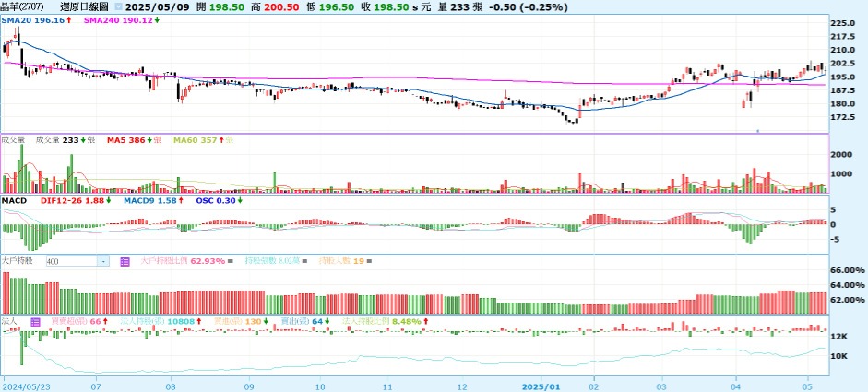Open the purple list icon in 大戶持股 panel
868x392 pixels.
pyautogui.click(x=125, y=261)
